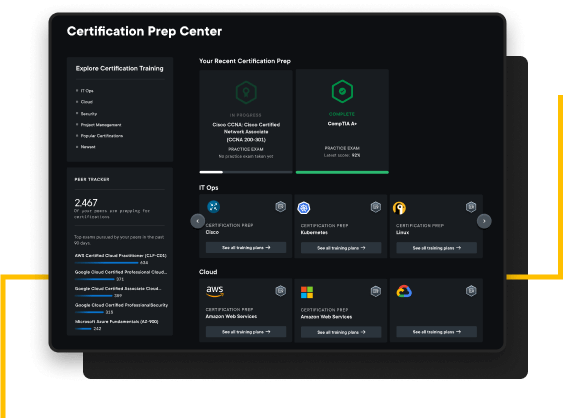Viewport: 563px width, 418px height.
Task: Click the Google Cloud logo icon
Action: click(x=404, y=291)
